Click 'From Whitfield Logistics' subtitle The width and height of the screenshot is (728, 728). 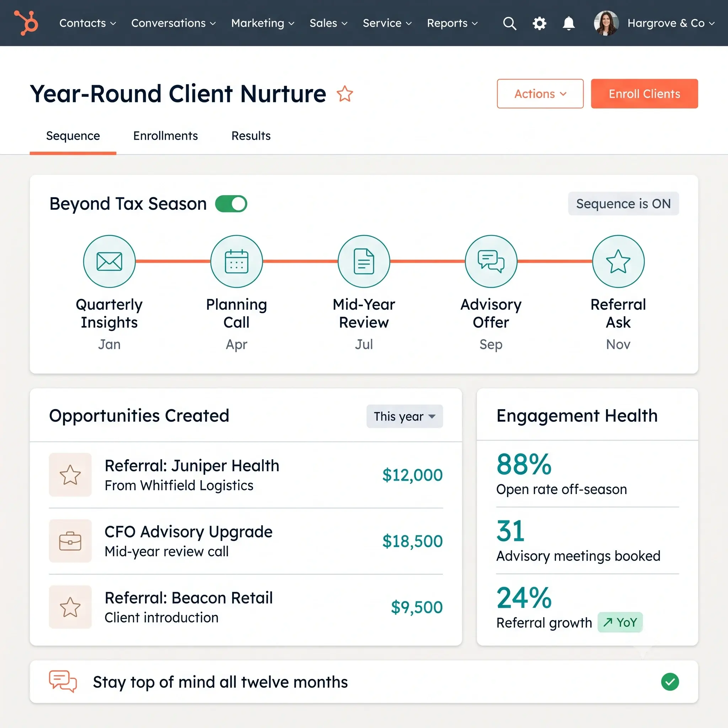point(179,486)
